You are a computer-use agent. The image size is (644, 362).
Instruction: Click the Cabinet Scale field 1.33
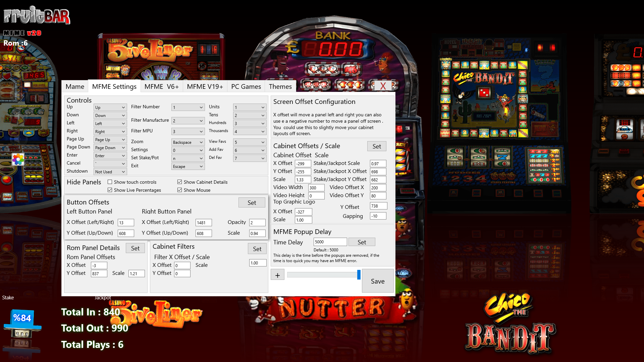303,180
